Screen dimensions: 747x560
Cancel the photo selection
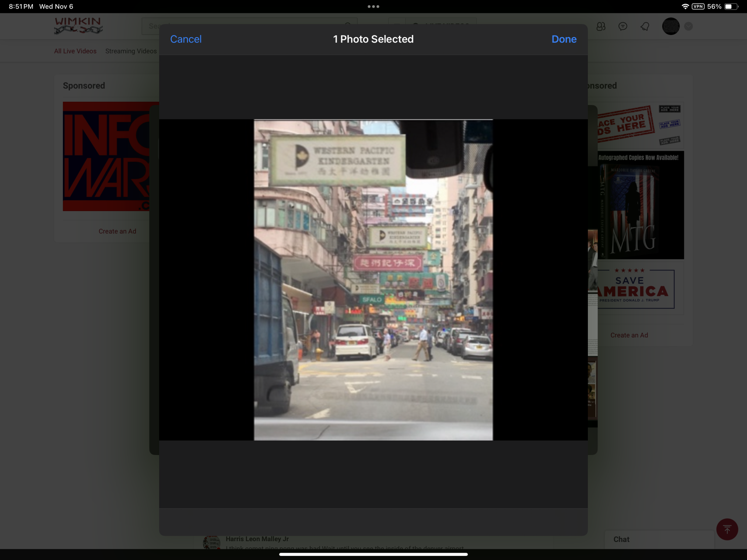[x=186, y=39]
